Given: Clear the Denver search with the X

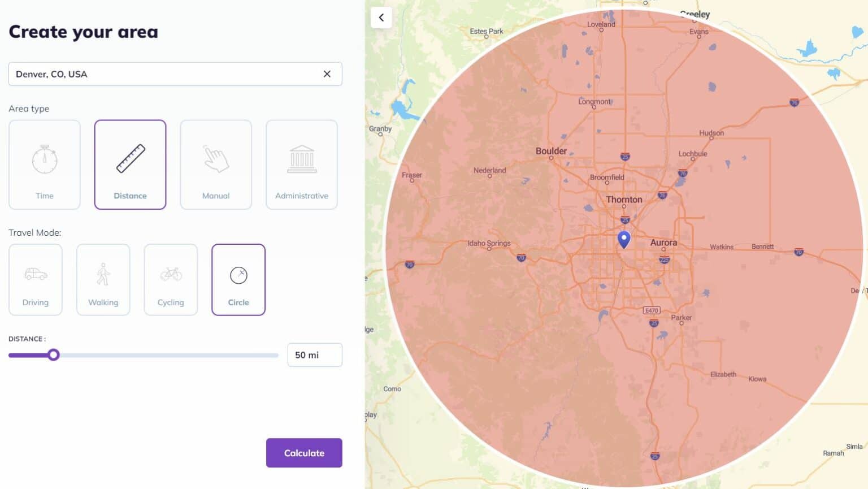Looking at the screenshot, I should (327, 73).
